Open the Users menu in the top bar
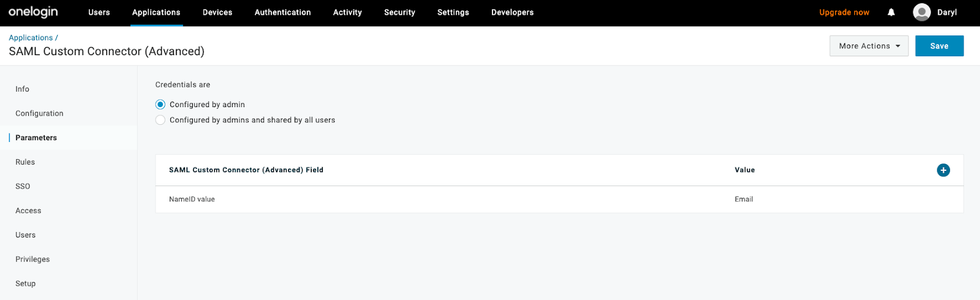 pyautogui.click(x=99, y=12)
